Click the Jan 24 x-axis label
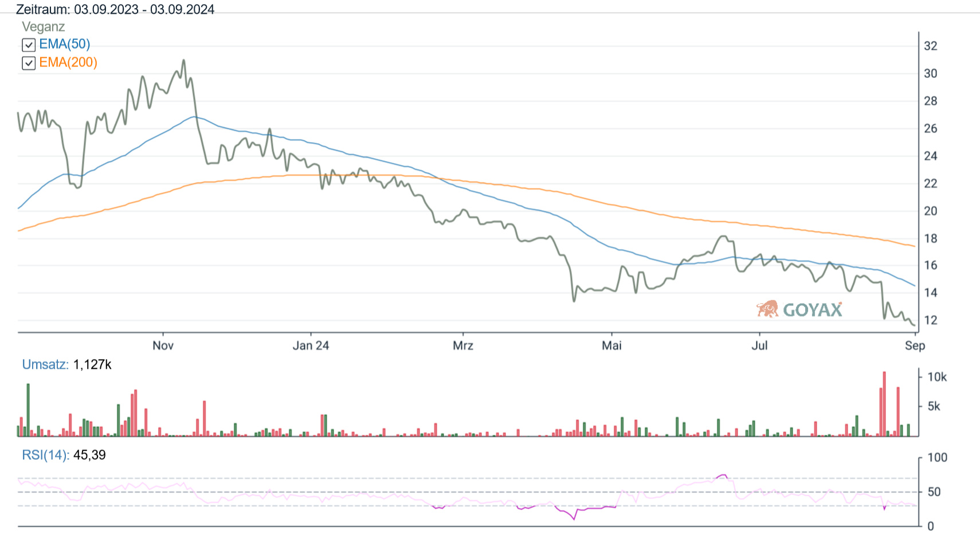The width and height of the screenshot is (980, 560). pyautogui.click(x=311, y=345)
